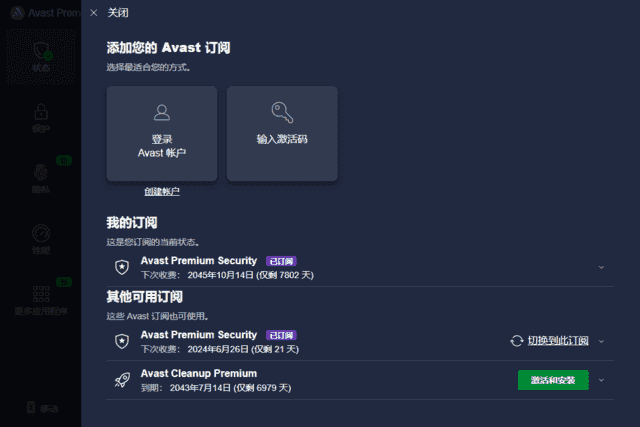Viewport: 640px width, 427px height.
Task: Click the switch subscription refresh arrows icon
Action: 517,341
